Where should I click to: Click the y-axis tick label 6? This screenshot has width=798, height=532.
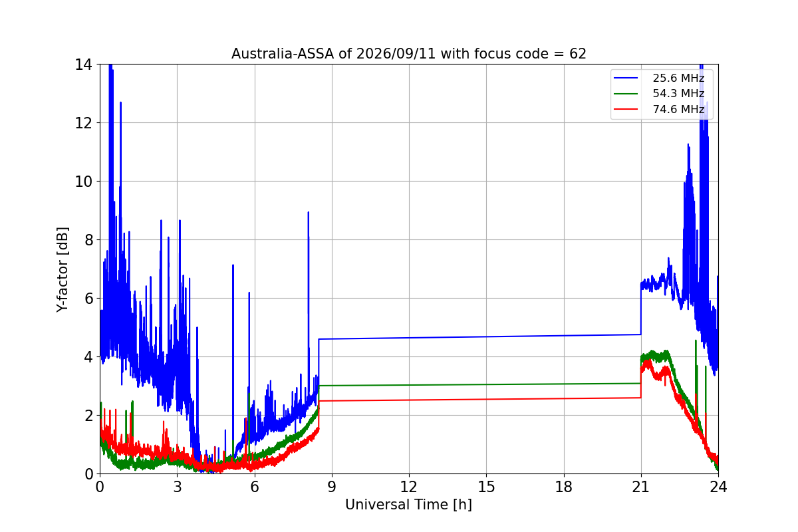point(88,299)
